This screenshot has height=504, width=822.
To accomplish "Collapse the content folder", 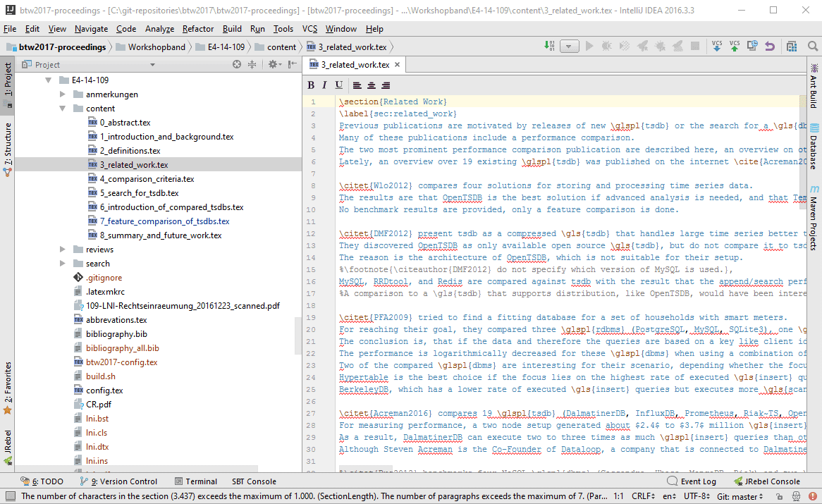I will (x=62, y=109).
